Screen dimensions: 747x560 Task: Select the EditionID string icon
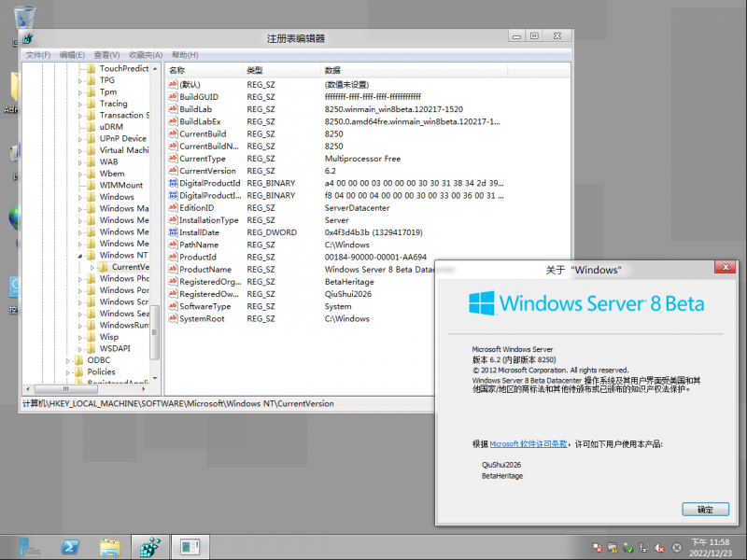pos(173,208)
